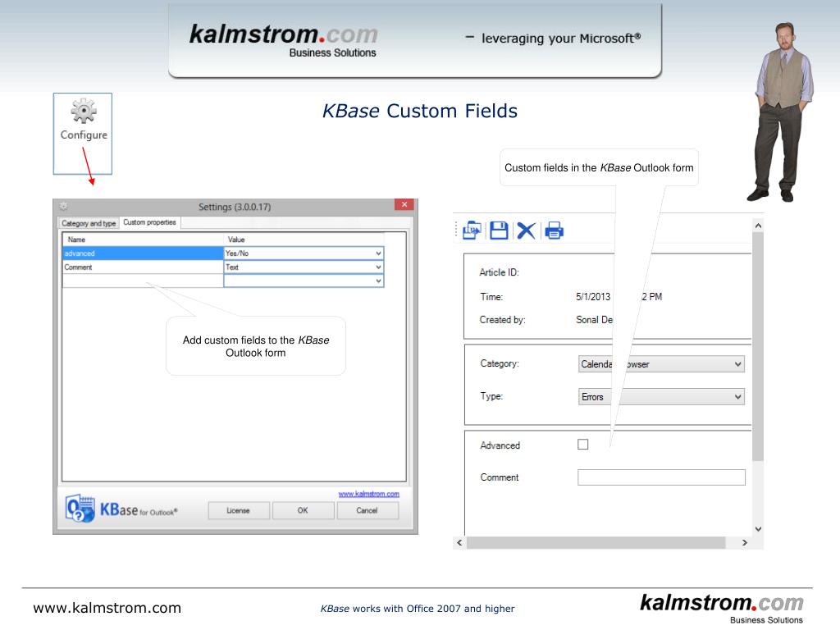This screenshot has width=840, height=630.
Task: Tick the Advanced checkbox
Action: pyautogui.click(x=583, y=444)
